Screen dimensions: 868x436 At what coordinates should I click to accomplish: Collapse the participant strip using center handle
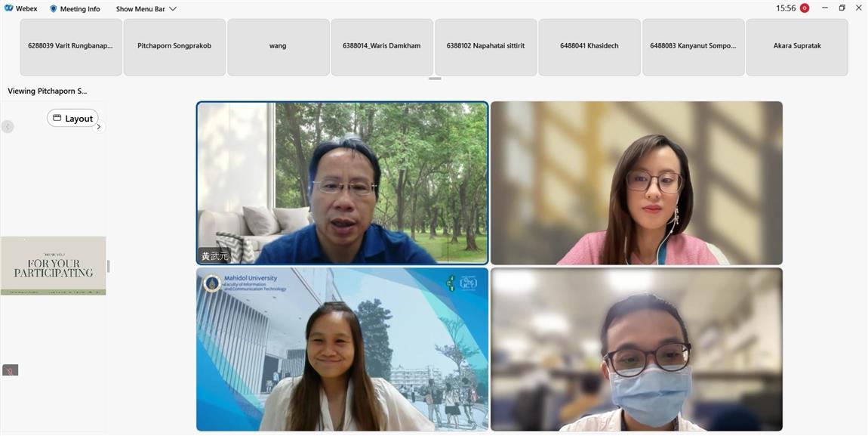click(435, 79)
